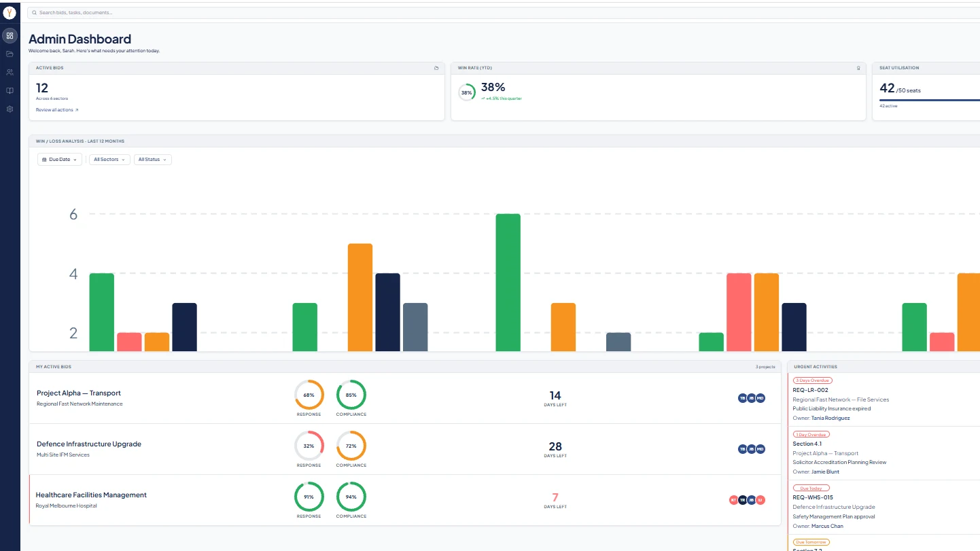The height and width of the screenshot is (551, 980).
Task: Open the folder icon in the sidebar
Action: (x=10, y=54)
